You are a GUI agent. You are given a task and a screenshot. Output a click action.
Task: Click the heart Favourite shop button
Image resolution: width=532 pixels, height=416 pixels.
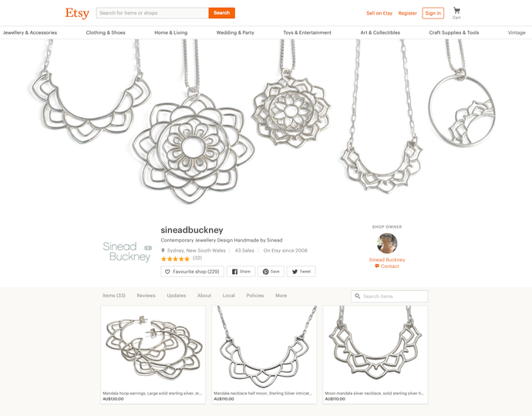(193, 272)
